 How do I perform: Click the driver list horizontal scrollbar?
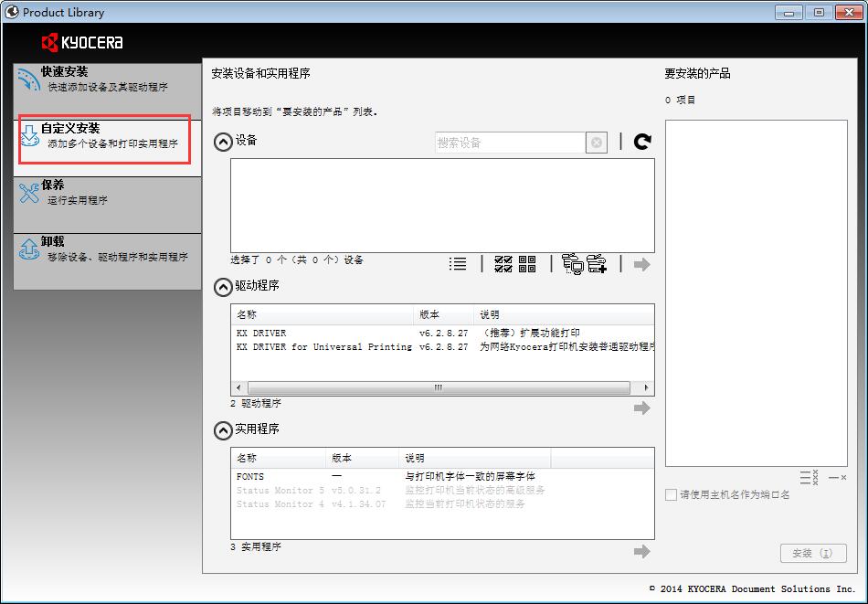(x=438, y=387)
